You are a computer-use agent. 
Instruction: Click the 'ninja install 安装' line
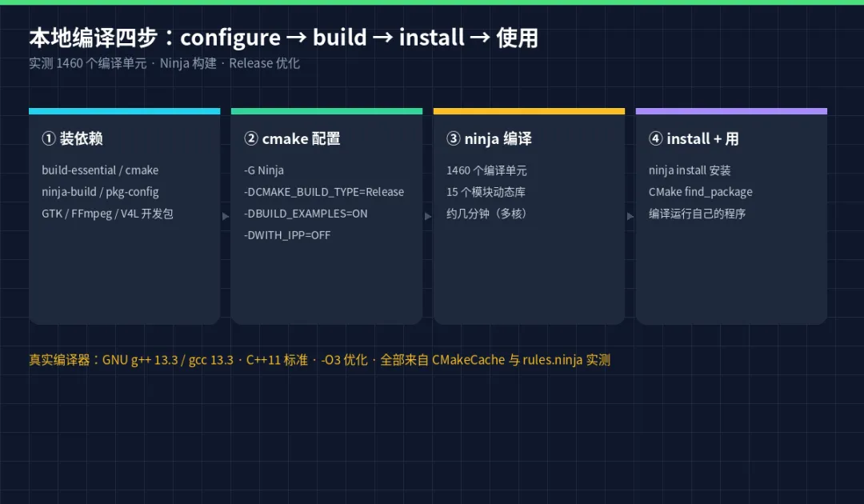click(x=690, y=170)
